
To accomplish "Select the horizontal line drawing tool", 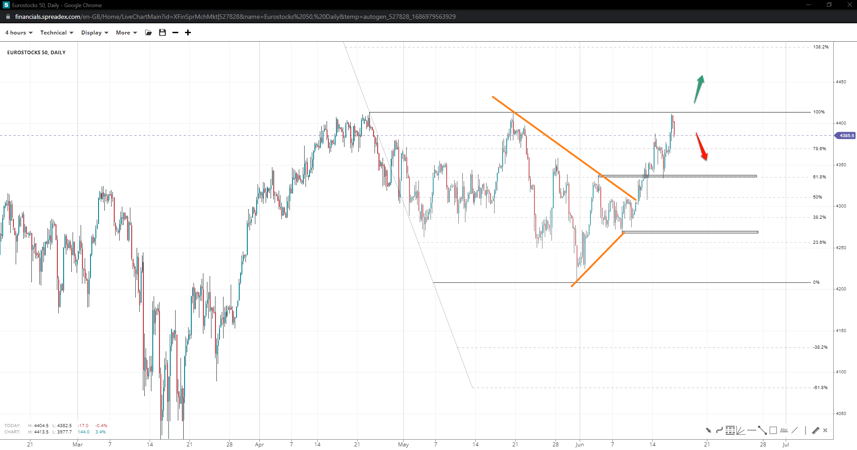I will coord(752,430).
